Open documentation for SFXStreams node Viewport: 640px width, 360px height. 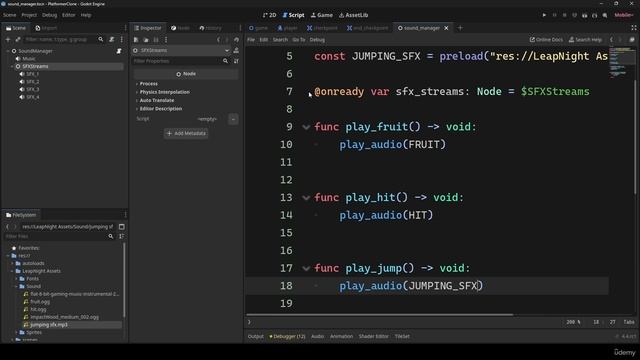(x=236, y=50)
